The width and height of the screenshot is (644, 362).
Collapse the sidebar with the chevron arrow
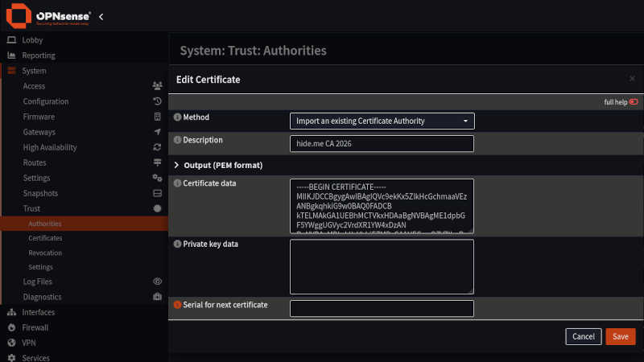click(x=101, y=17)
